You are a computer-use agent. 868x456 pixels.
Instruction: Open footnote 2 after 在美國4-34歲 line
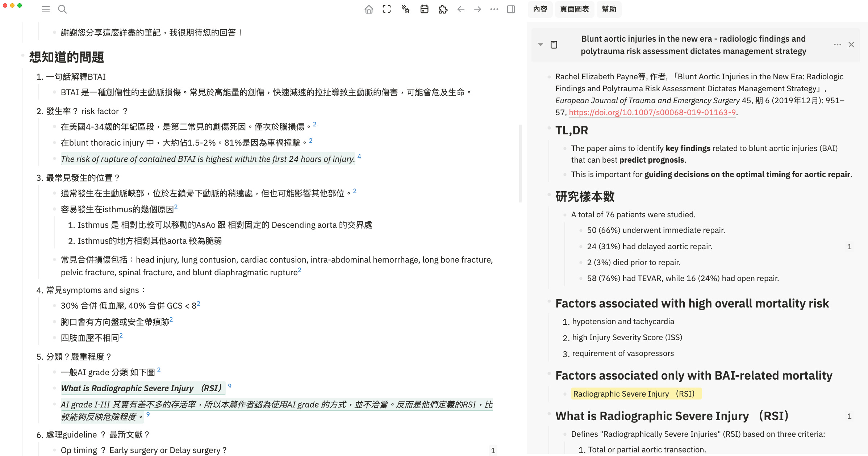(x=314, y=124)
